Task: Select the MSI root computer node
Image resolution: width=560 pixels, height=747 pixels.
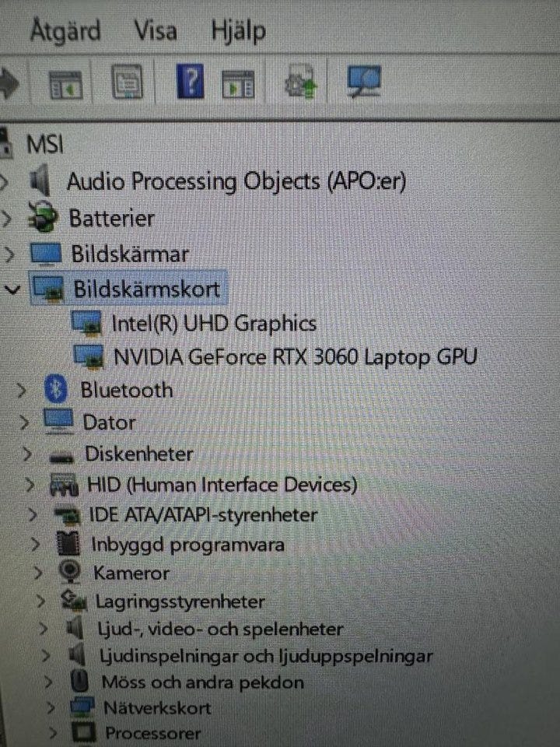Action: point(45,144)
